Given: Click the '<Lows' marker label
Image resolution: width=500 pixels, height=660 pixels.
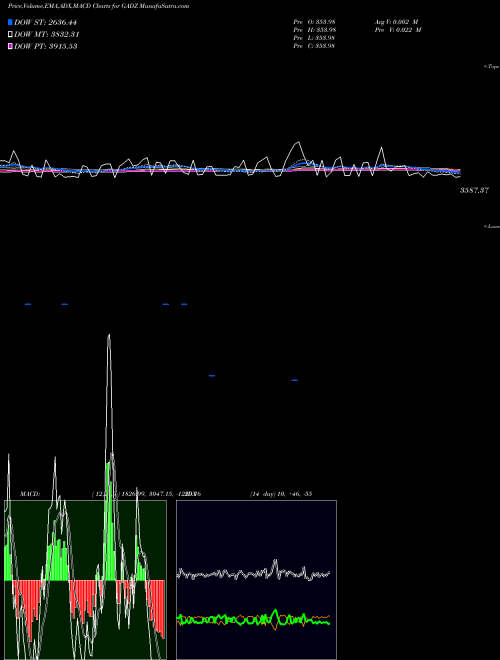Looking at the screenshot, I should pyautogui.click(x=492, y=226).
